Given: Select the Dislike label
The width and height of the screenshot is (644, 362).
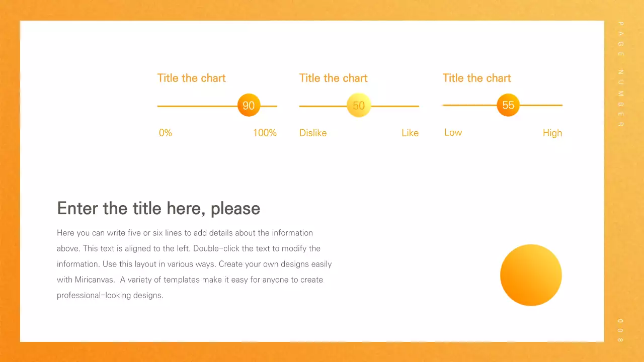Looking at the screenshot, I should (313, 133).
